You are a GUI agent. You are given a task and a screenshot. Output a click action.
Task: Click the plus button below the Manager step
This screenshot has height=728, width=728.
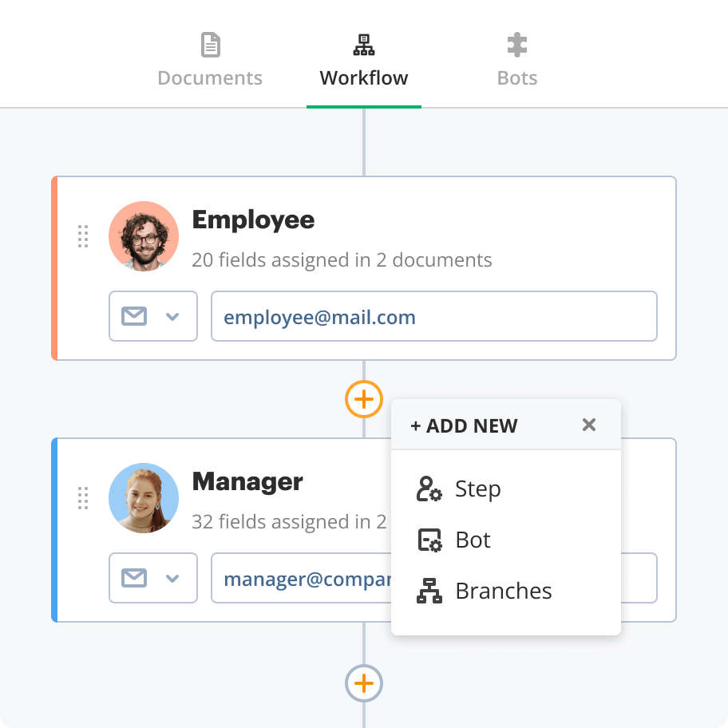363,683
